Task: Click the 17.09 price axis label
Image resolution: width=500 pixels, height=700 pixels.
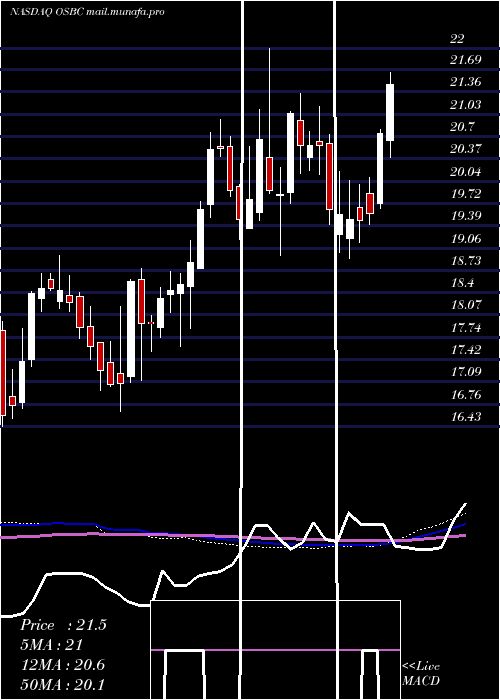Action: (466, 372)
